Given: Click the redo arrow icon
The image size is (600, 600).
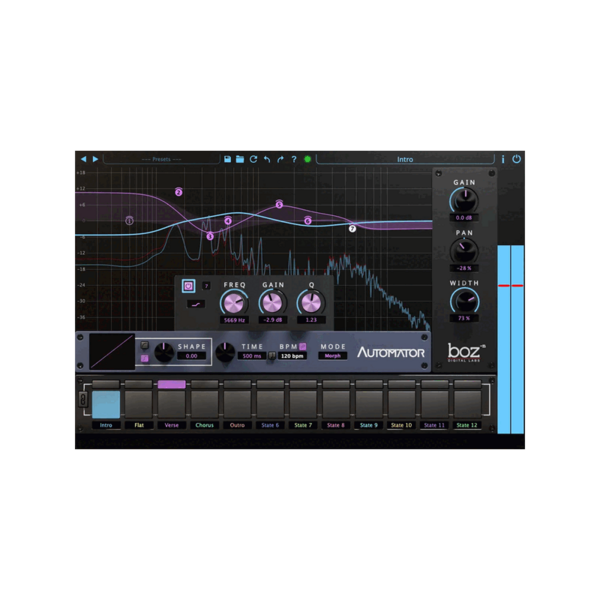Looking at the screenshot, I should (x=280, y=159).
